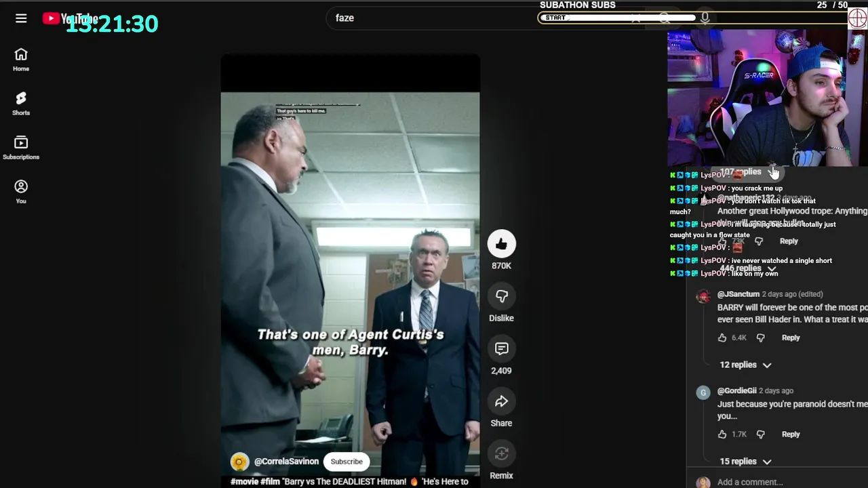868x488 pixels.
Task: Dislike JSanctum's comment
Action: pos(760,338)
